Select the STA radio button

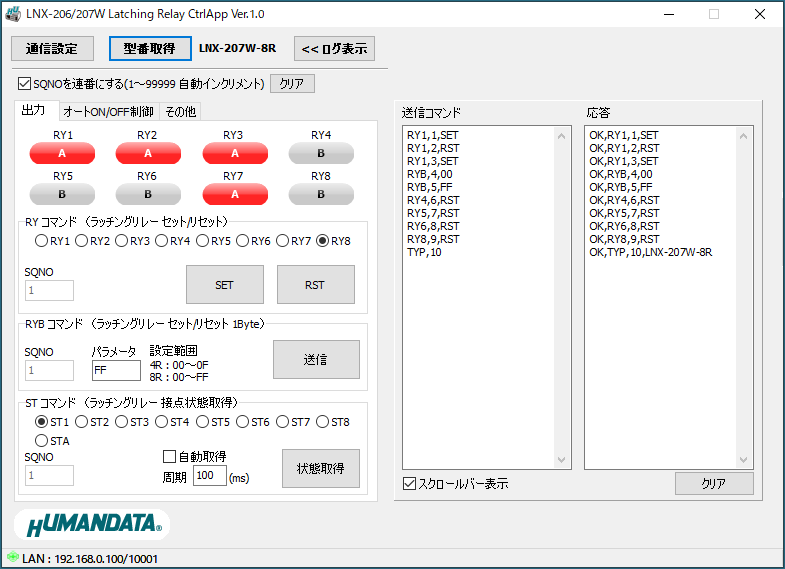point(41,440)
